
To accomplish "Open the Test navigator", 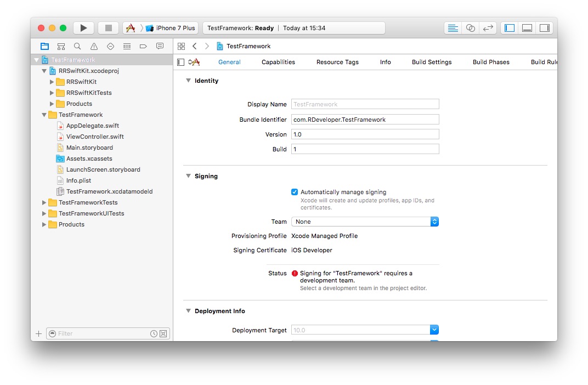I will [110, 46].
